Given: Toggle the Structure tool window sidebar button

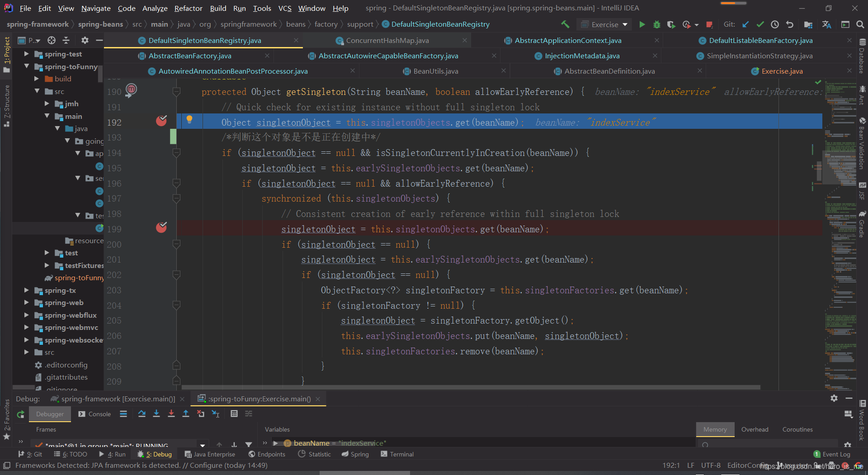Looking at the screenshot, I should tap(6, 106).
